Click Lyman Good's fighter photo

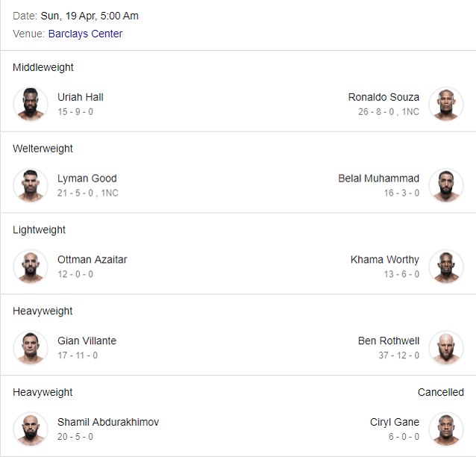[31, 185]
